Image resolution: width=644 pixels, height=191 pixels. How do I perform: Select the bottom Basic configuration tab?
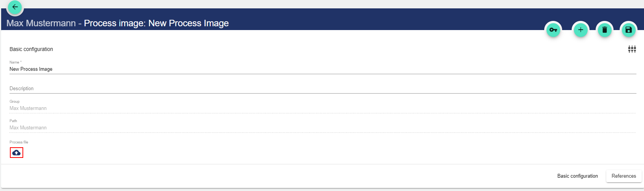coord(577,176)
